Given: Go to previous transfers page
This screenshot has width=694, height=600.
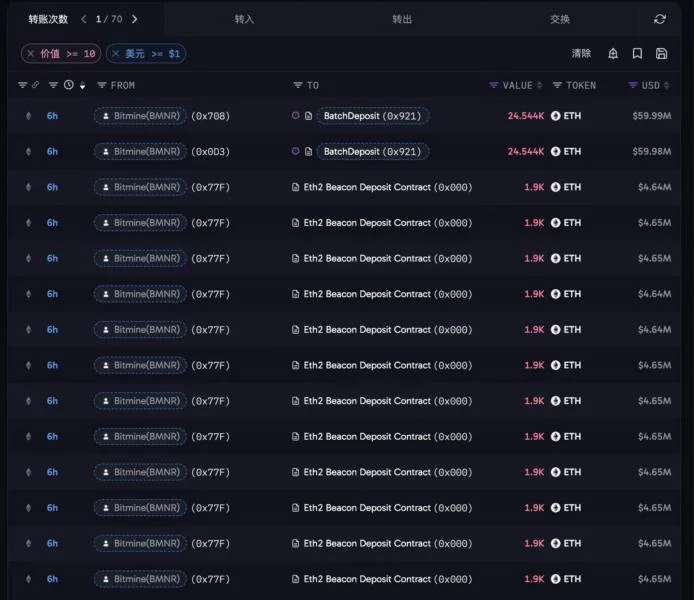Looking at the screenshot, I should 83,19.
